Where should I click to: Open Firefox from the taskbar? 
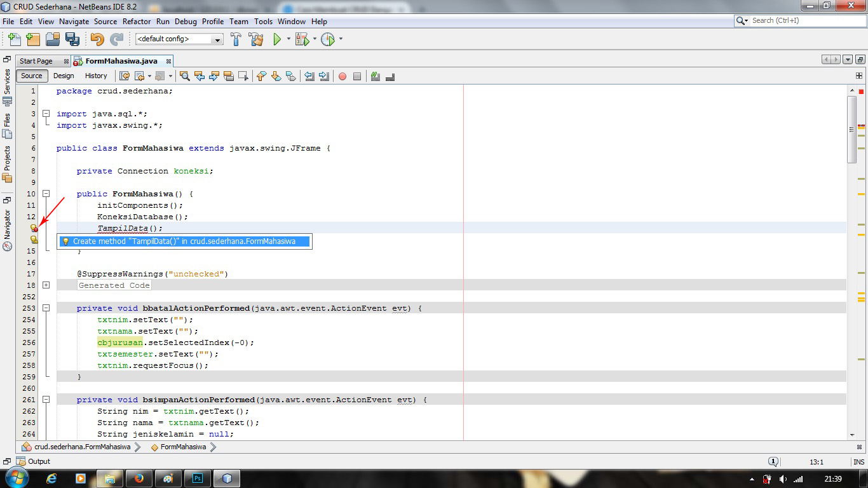pyautogui.click(x=139, y=478)
